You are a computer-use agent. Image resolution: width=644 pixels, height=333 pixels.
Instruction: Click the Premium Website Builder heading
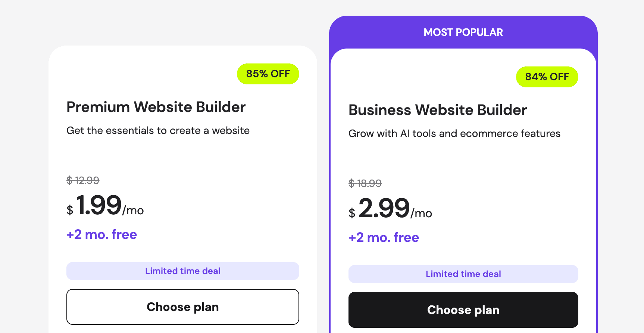(156, 107)
